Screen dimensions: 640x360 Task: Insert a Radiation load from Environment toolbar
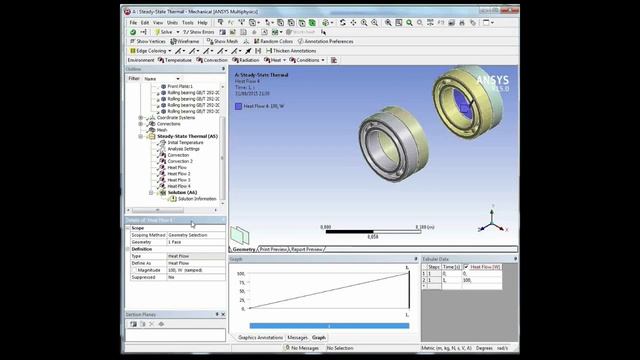tap(246, 60)
